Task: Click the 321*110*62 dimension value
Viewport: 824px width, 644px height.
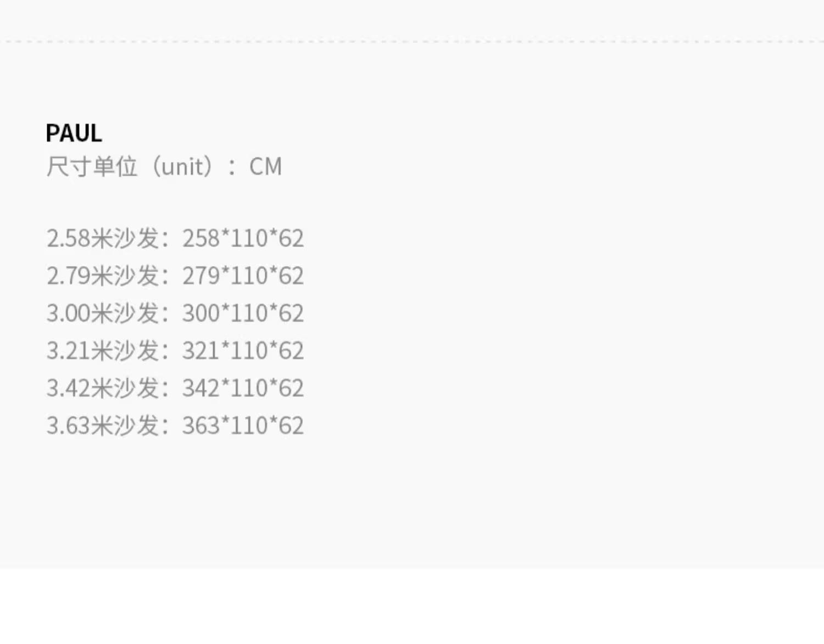Action: pos(243,350)
